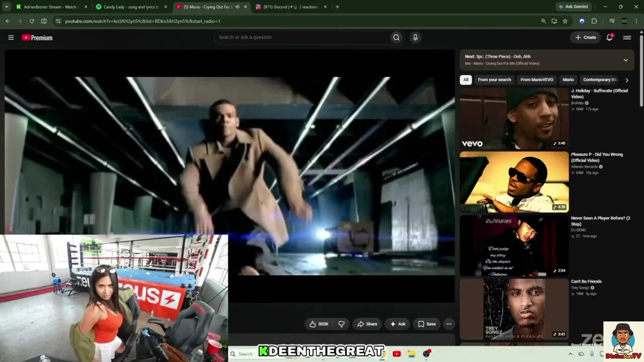Viewport: 644px width, 362px height.
Task: Open more actions three-dot menu under video
Action: (449, 324)
